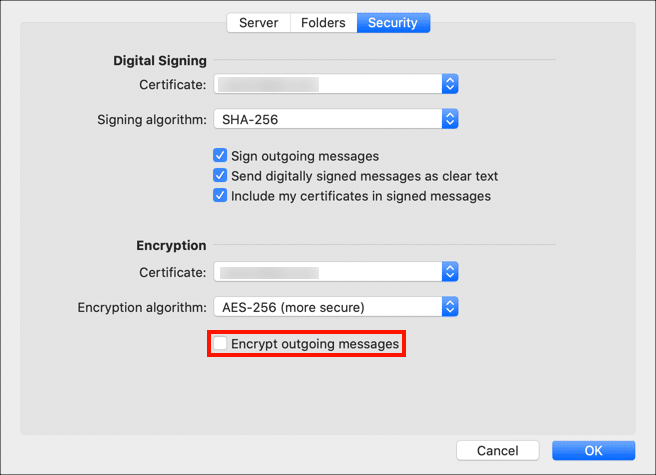This screenshot has height=475, width=656.
Task: Uncheck Include my certificates in signed messages
Action: coord(220,196)
